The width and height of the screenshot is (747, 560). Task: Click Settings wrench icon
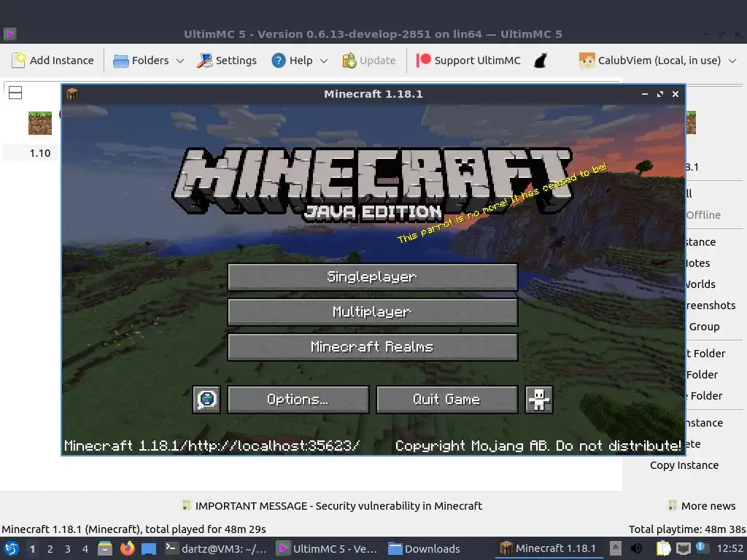click(x=205, y=61)
